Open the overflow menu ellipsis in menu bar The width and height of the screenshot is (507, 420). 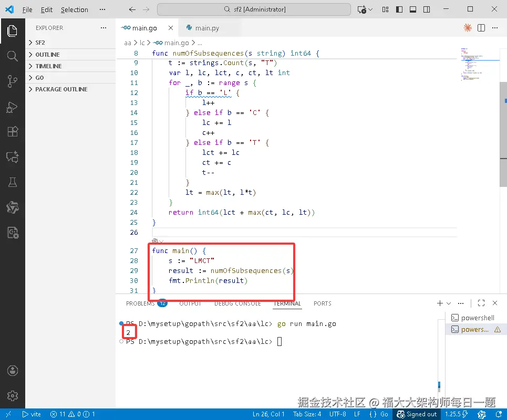(x=102, y=9)
